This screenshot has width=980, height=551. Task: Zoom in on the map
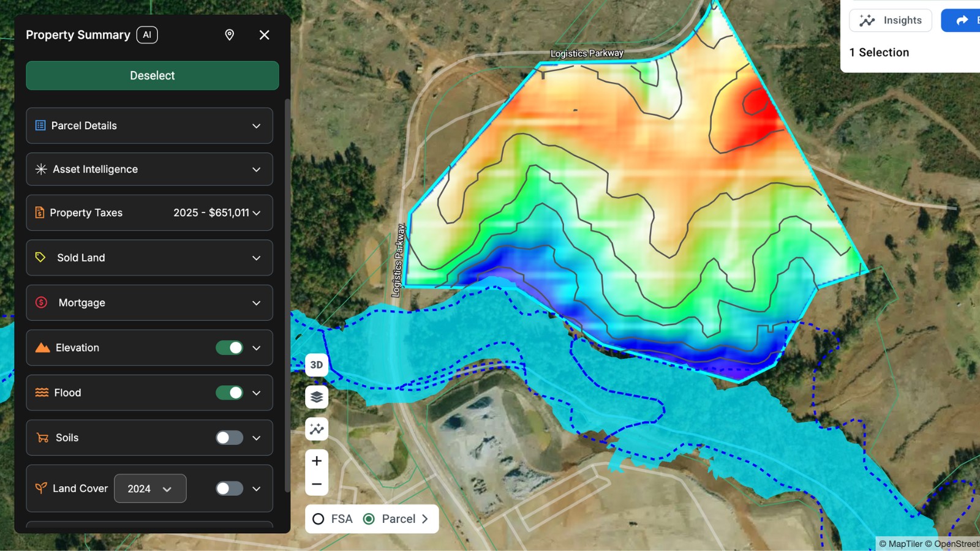[x=316, y=460]
